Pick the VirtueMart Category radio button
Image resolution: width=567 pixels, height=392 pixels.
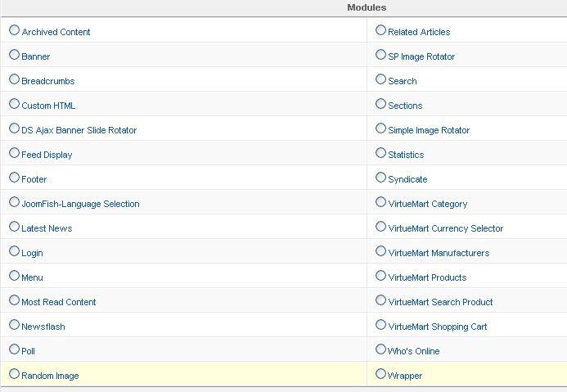pos(380,201)
